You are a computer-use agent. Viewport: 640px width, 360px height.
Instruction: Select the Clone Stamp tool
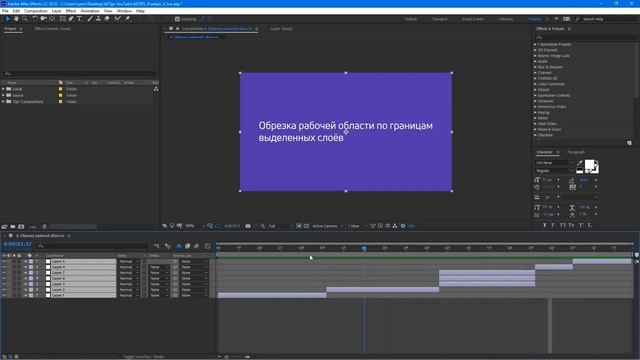[x=98, y=19]
